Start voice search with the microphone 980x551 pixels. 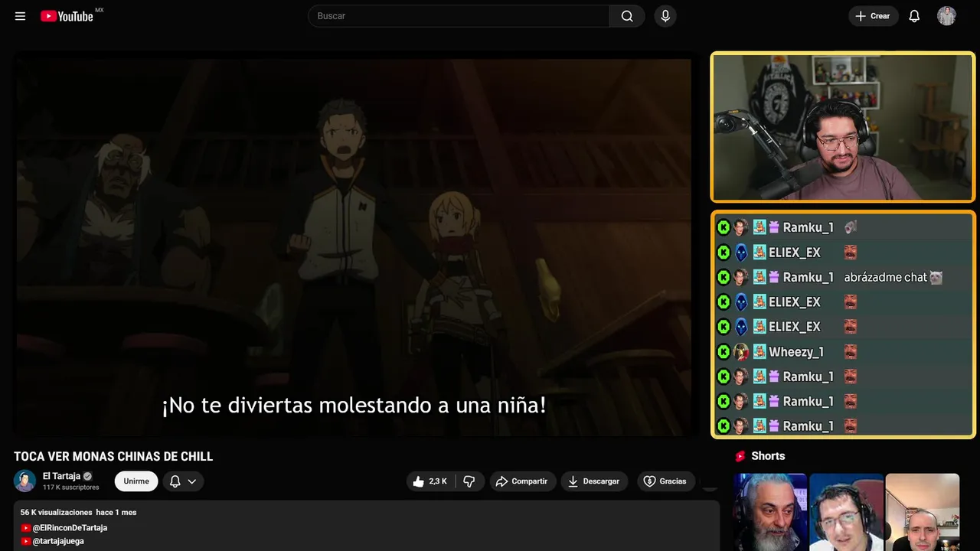pos(665,16)
